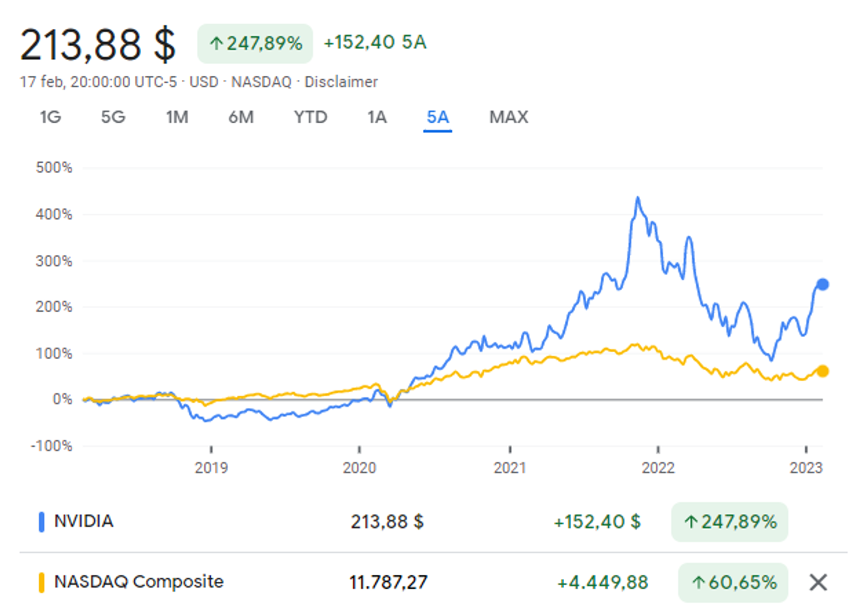This screenshot has width=868, height=612.
Task: Click the 500% y-axis label
Action: [54, 168]
